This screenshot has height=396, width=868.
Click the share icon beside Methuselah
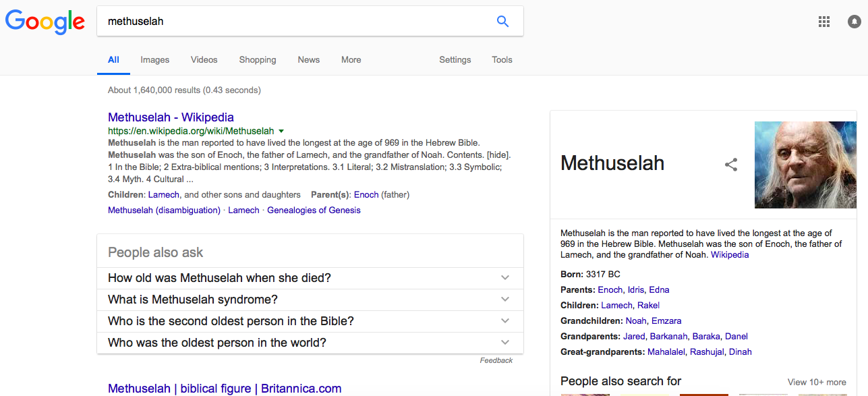click(x=731, y=165)
